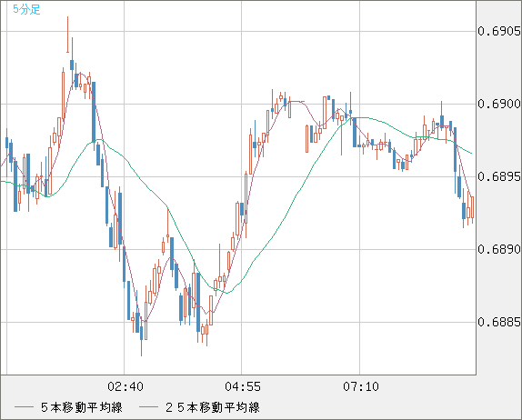
Task: Click the 0.6890 price axis label
Action: [x=499, y=249]
